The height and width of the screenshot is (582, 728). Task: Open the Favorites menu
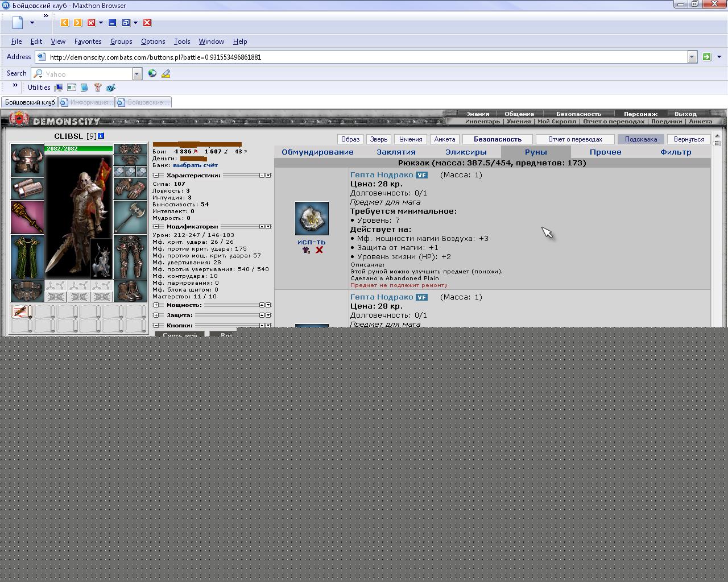click(x=88, y=41)
